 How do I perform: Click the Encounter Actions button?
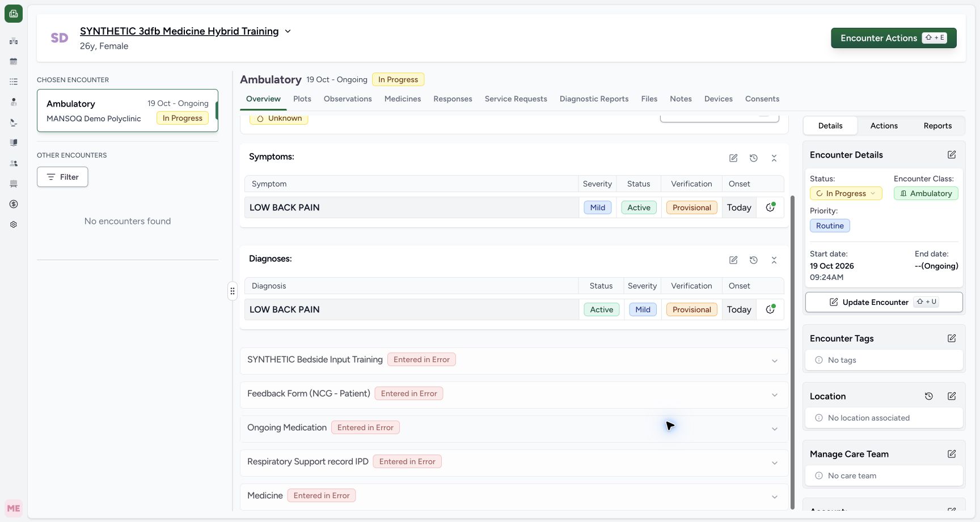coord(894,38)
